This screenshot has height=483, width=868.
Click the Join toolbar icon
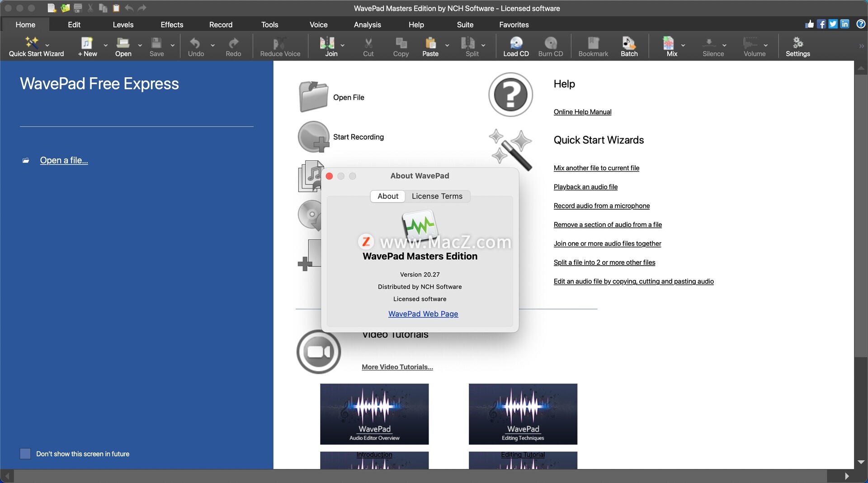tap(327, 43)
